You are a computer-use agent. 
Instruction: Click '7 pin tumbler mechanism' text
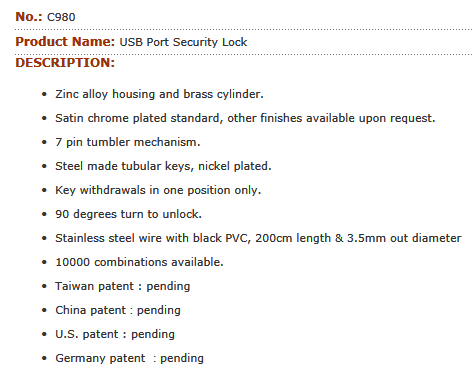point(128,142)
